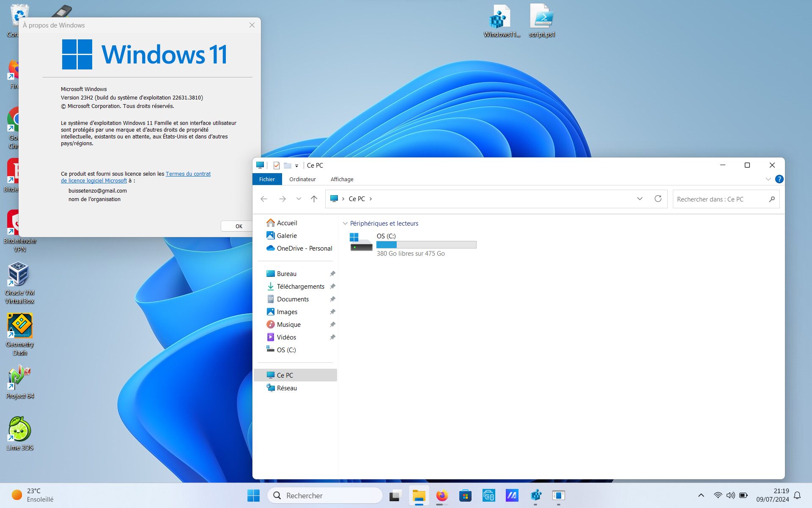This screenshot has width=812, height=508.
Task: Open recent locations dropdown arrow
Action: pyautogui.click(x=299, y=199)
